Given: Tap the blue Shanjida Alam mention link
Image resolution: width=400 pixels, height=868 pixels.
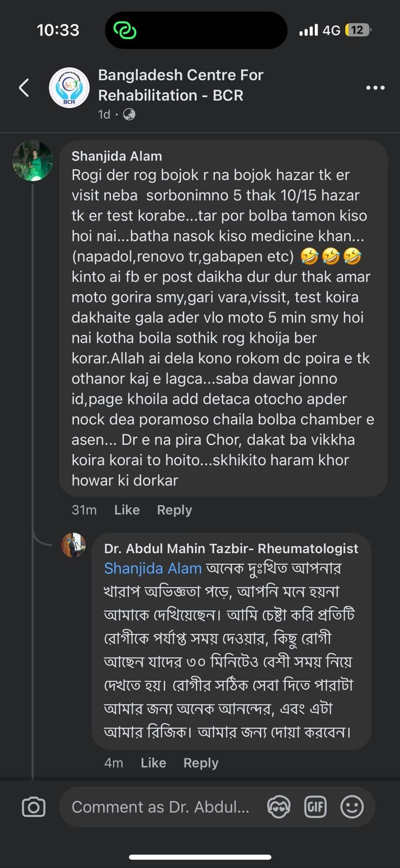Looking at the screenshot, I should 153,568.
